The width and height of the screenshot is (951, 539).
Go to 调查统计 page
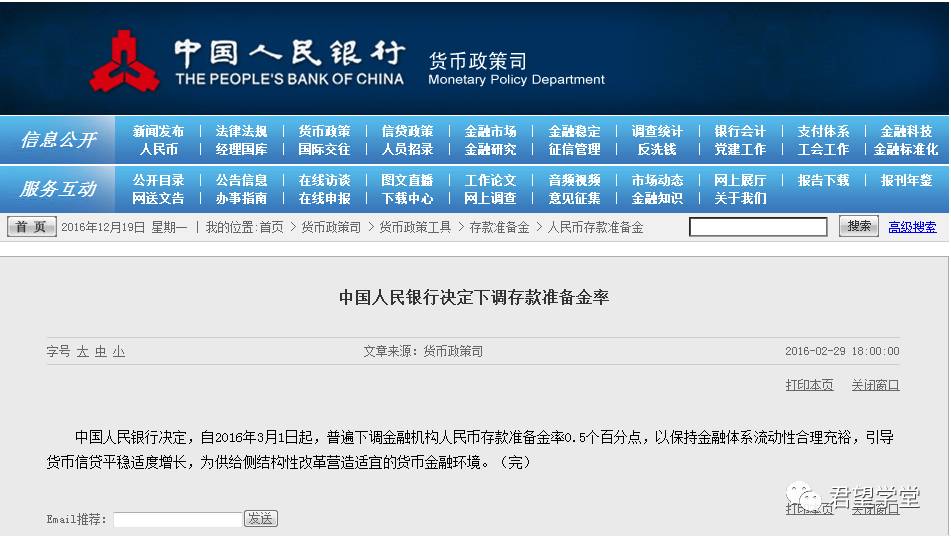pos(657,132)
